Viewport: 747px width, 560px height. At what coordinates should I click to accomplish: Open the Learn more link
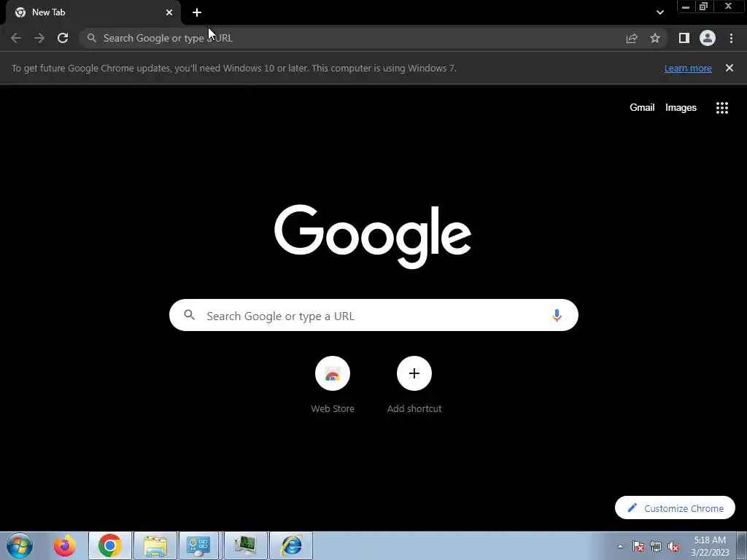(x=688, y=68)
